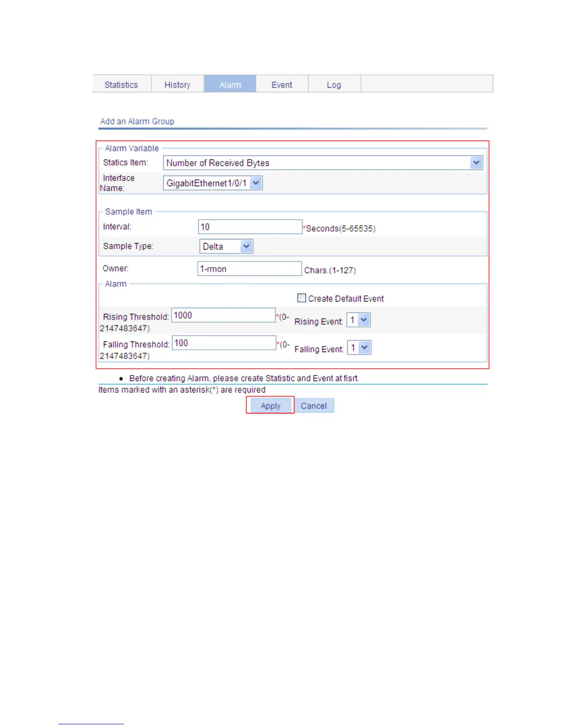
Task: Click the 'Seconds(5-65535)' hint text
Action: (x=341, y=228)
